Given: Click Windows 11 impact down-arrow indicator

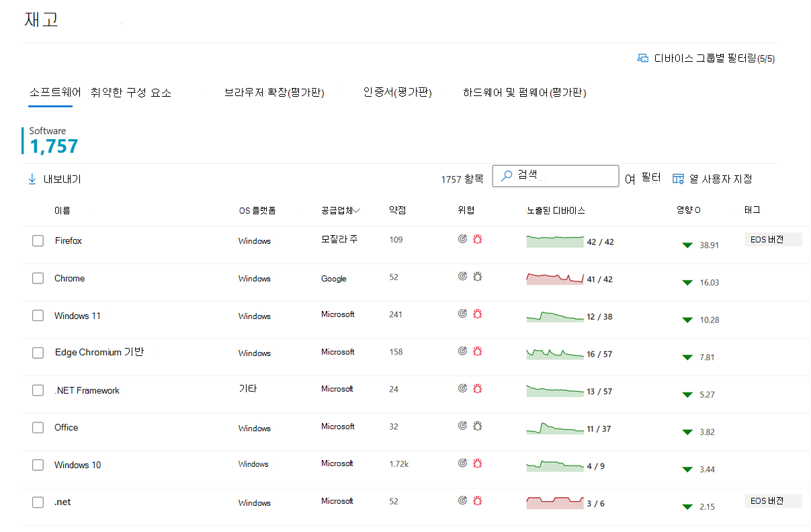Looking at the screenshot, I should coord(687,320).
